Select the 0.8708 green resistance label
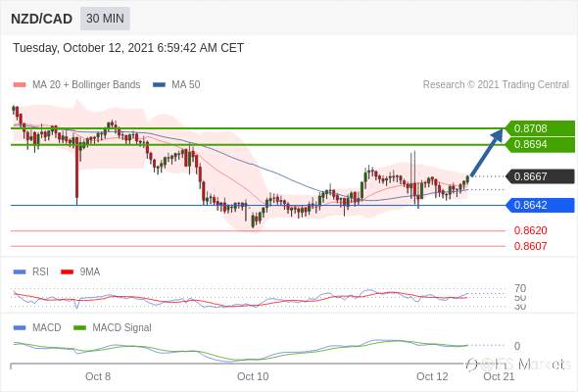Viewport: 578px width, 392px height. (x=541, y=128)
